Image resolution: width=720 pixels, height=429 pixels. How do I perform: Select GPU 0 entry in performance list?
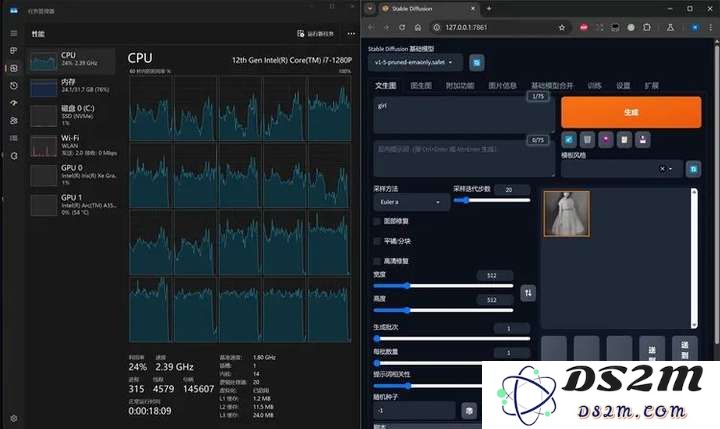click(72, 175)
